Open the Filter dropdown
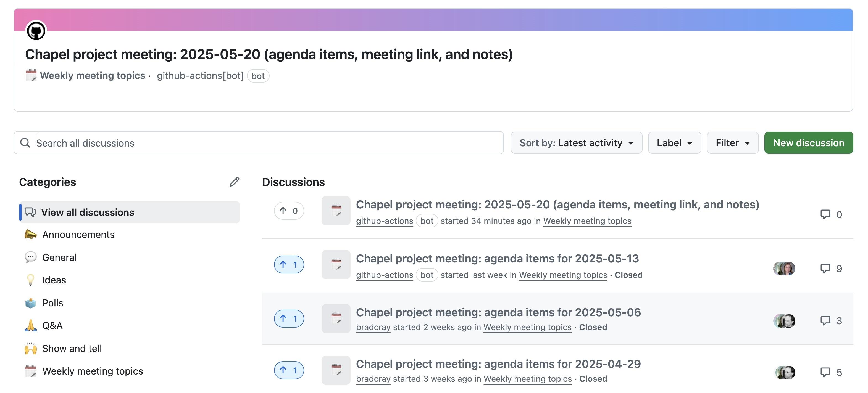The height and width of the screenshot is (393, 868). pyautogui.click(x=733, y=143)
